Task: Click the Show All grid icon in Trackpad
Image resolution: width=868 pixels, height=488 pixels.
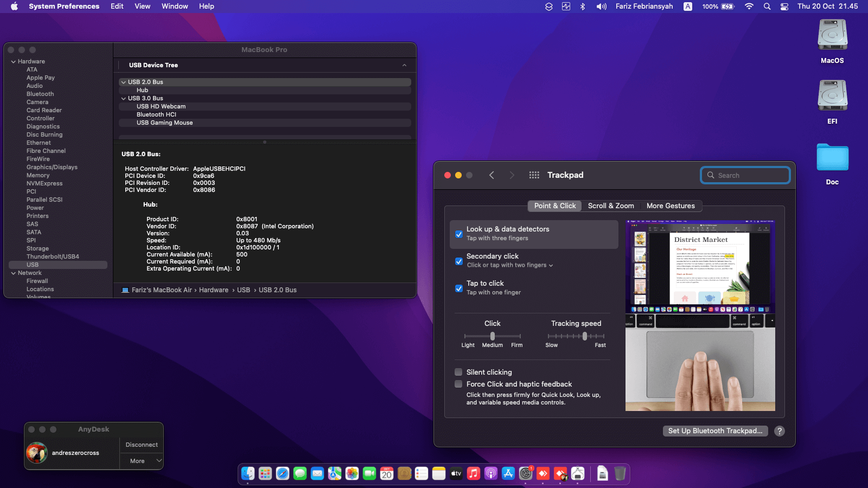Action: tap(534, 175)
